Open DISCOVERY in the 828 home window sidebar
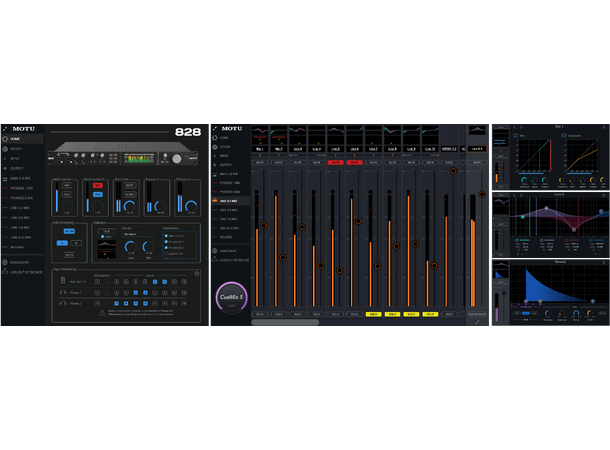The image size is (610, 450). (19, 263)
